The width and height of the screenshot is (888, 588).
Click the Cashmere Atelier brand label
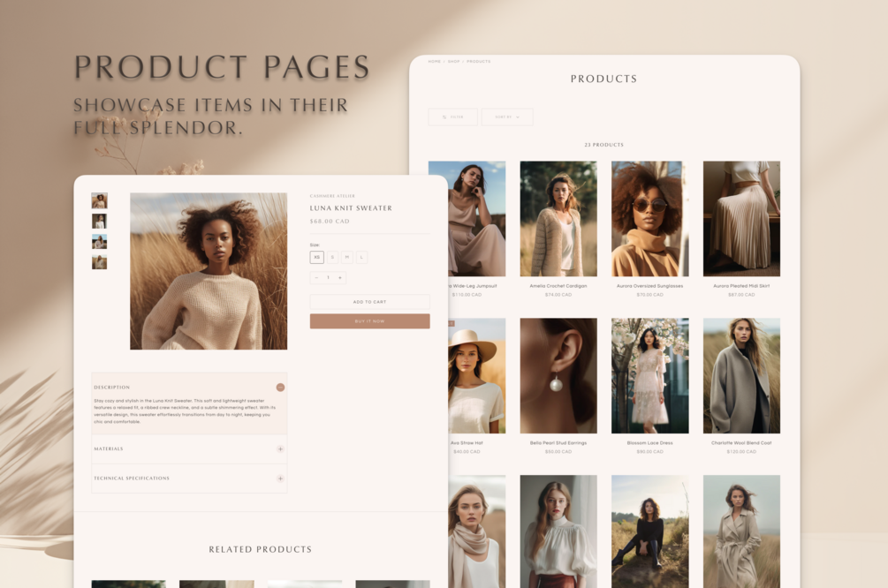click(332, 196)
